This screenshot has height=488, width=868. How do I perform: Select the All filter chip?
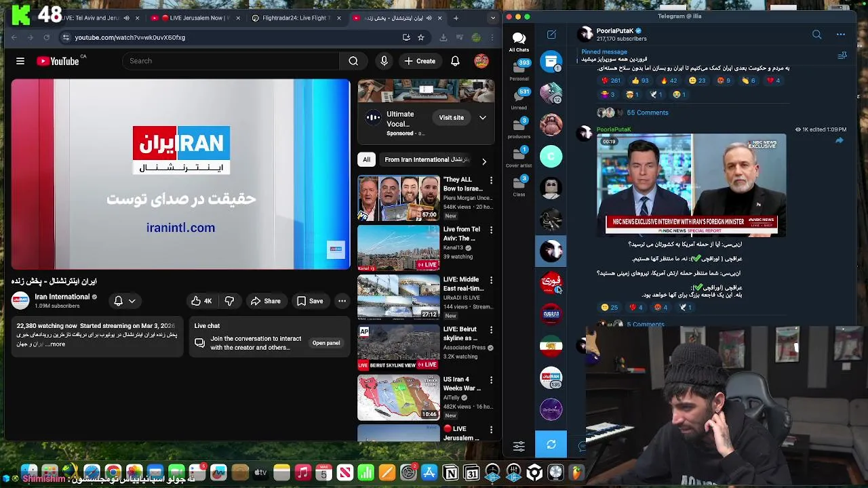tap(366, 160)
